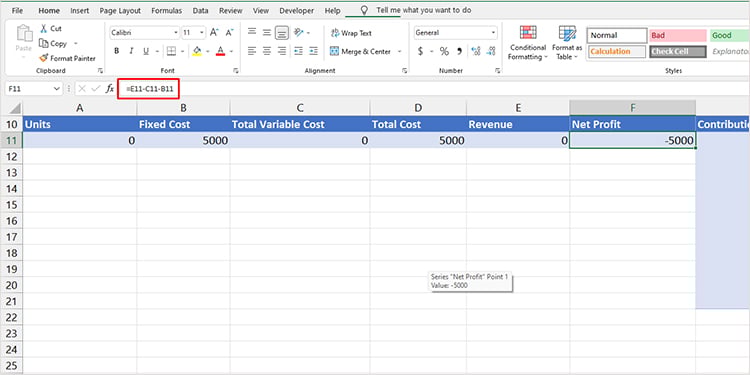Screen dimensions: 750x375
Task: Click Merge & Center
Action: point(361,51)
